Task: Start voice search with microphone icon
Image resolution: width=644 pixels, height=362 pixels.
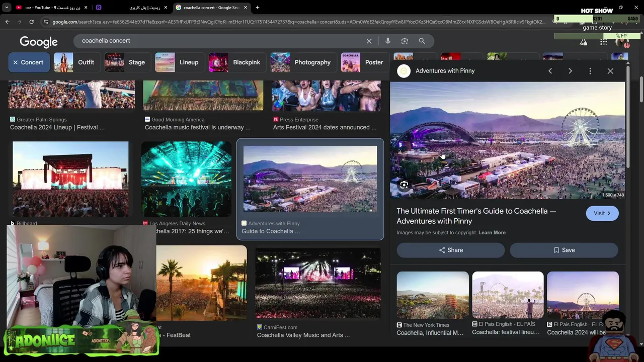Action: [387, 41]
